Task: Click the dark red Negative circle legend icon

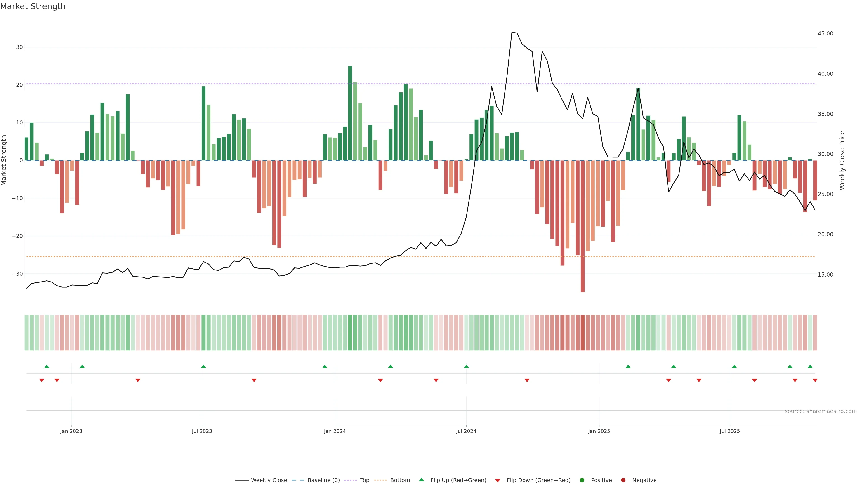Action: tap(623, 480)
